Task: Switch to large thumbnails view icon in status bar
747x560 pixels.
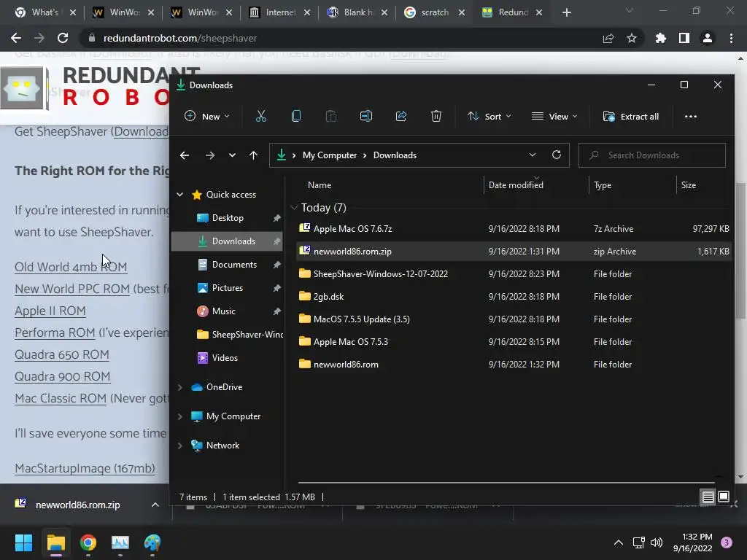Action: [x=723, y=497]
